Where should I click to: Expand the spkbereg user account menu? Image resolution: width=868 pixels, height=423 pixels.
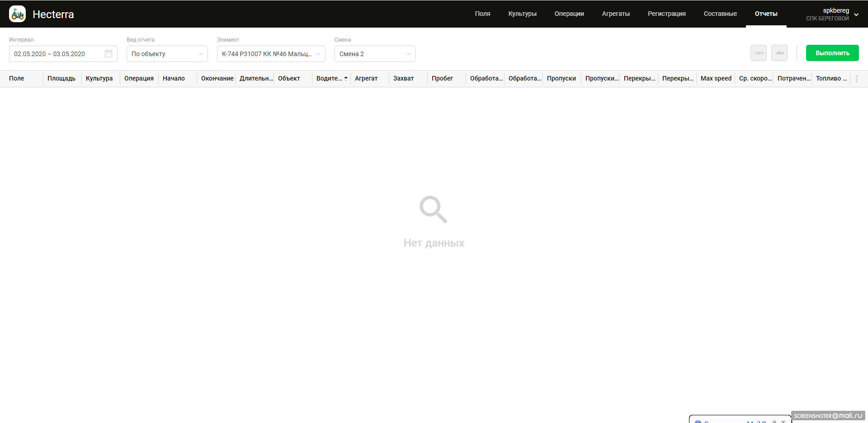[x=856, y=14]
